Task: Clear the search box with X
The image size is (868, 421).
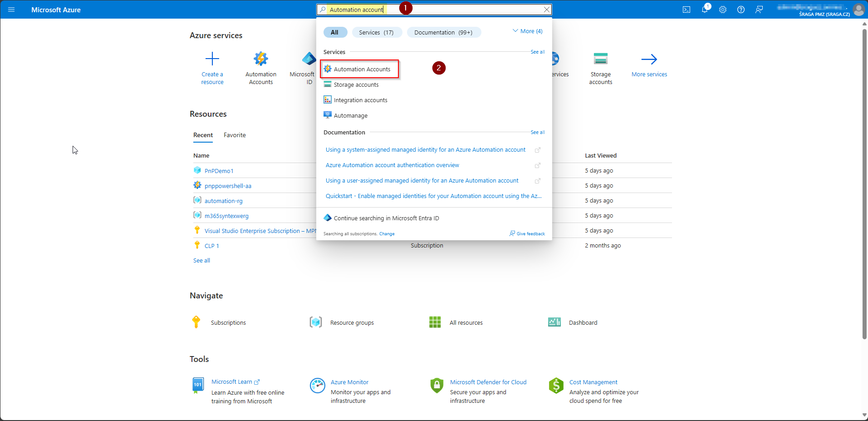Action: point(547,10)
